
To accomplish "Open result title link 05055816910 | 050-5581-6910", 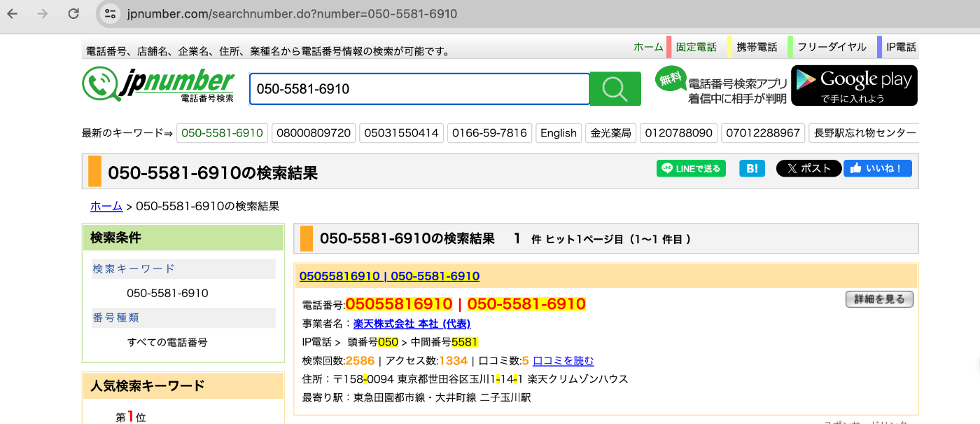I will tap(389, 276).
